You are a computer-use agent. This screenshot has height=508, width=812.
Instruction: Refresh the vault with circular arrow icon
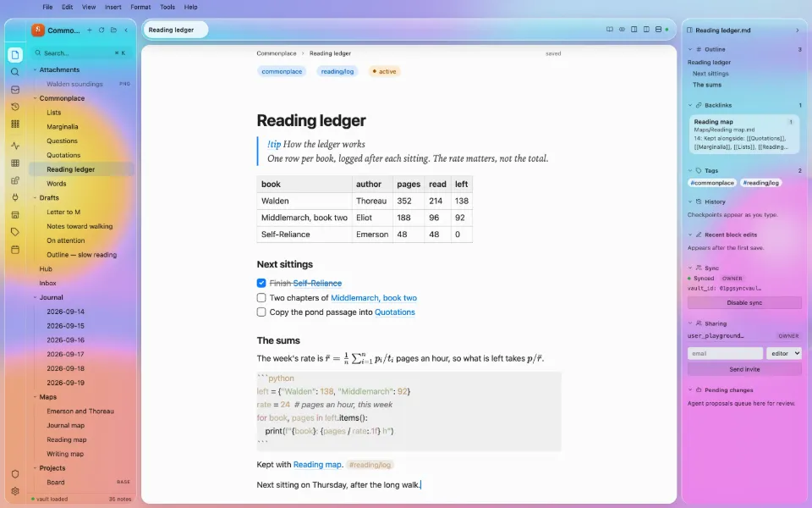tap(101, 30)
